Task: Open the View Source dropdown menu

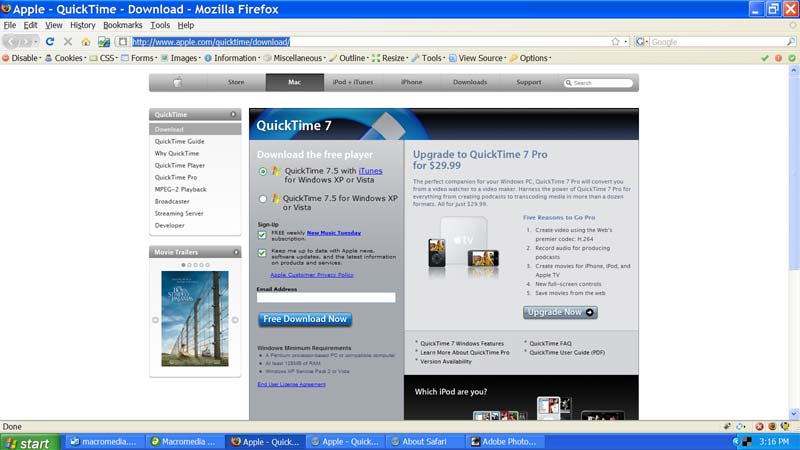Action: 478,58
